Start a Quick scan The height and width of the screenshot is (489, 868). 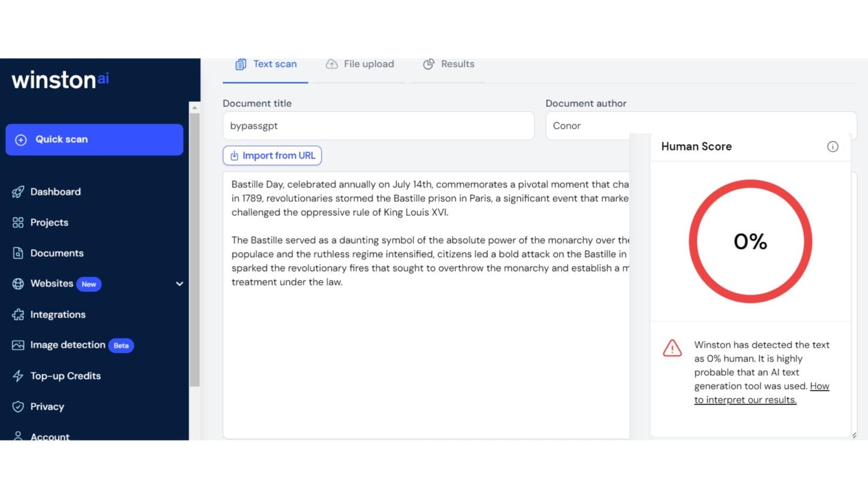(94, 139)
